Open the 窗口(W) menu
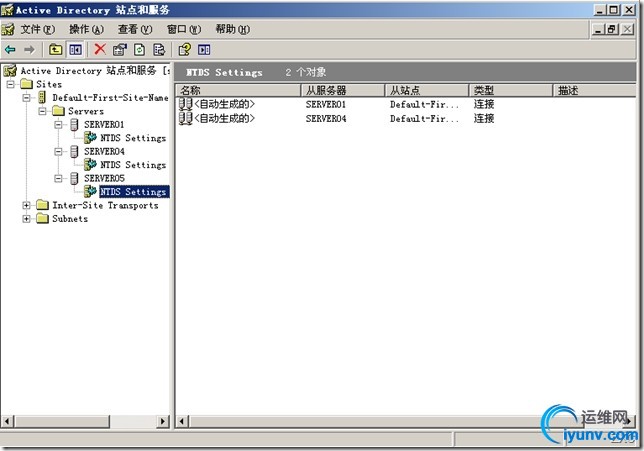This screenshot has width=644, height=451. [x=184, y=29]
